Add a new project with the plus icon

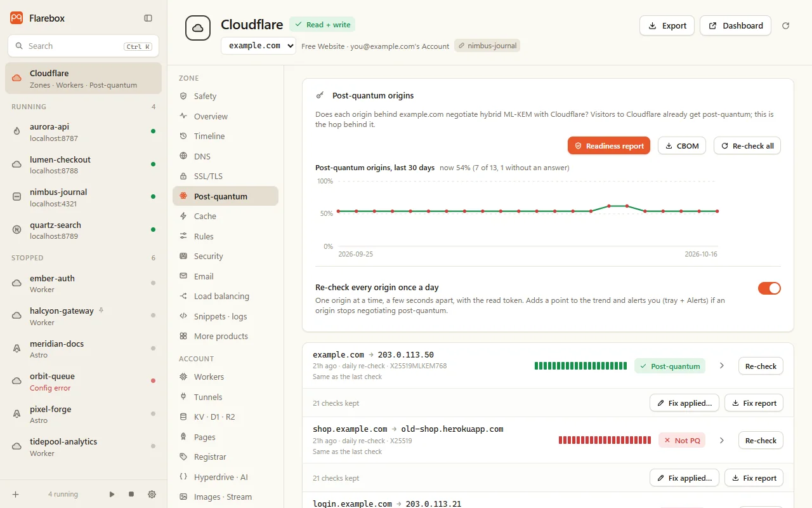pos(16,494)
